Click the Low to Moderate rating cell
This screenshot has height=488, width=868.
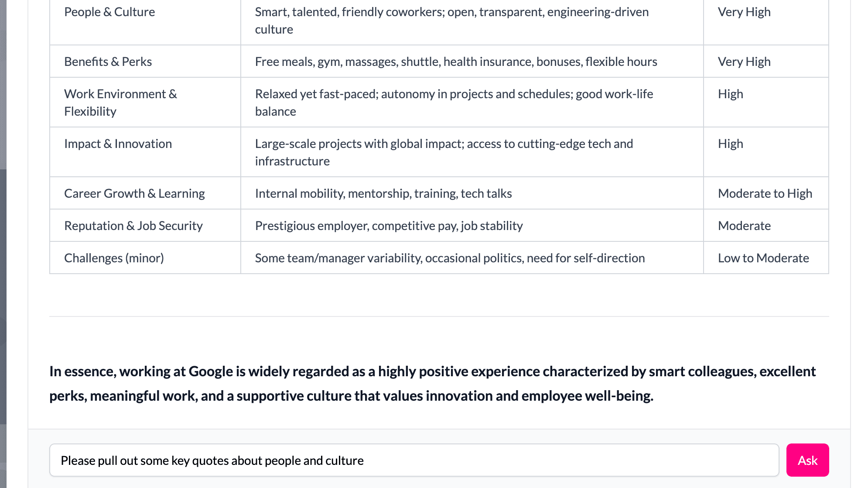tap(763, 258)
